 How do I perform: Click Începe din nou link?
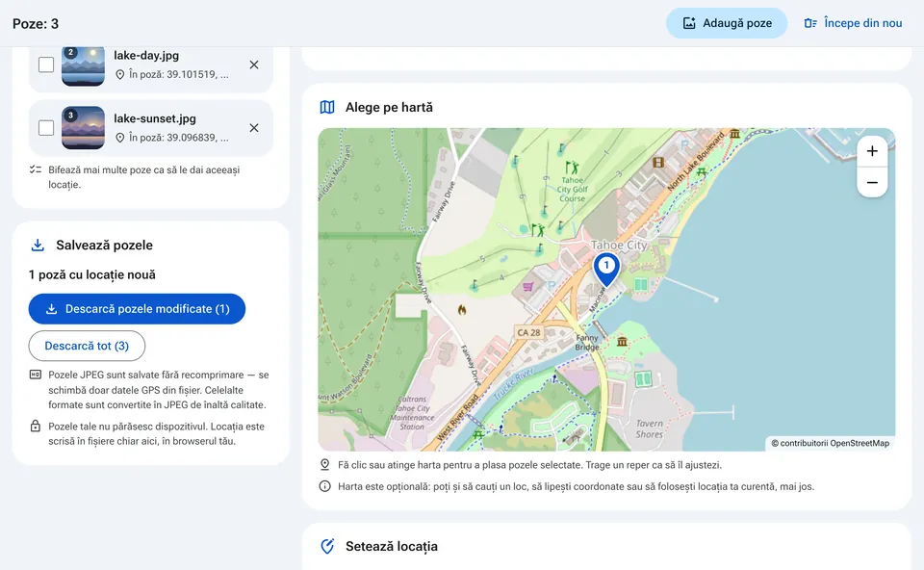click(x=854, y=23)
